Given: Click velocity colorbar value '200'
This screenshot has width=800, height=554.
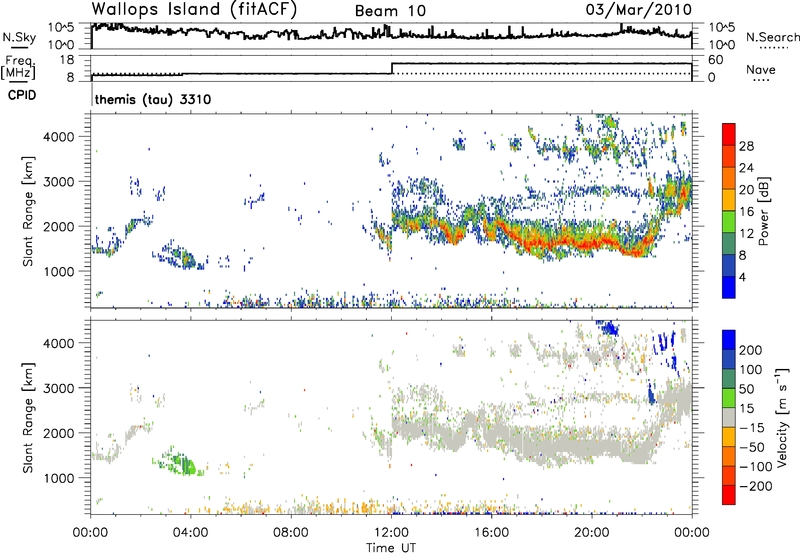Looking at the screenshot, I should pos(751,350).
